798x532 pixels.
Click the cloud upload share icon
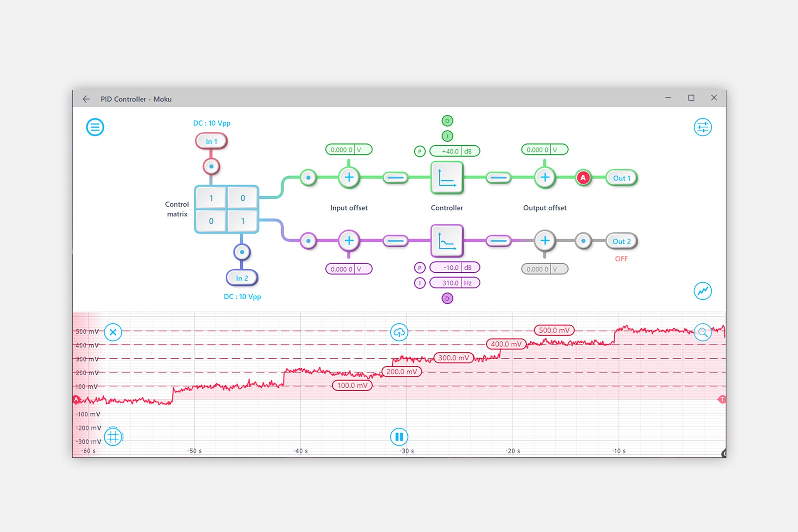click(399, 332)
